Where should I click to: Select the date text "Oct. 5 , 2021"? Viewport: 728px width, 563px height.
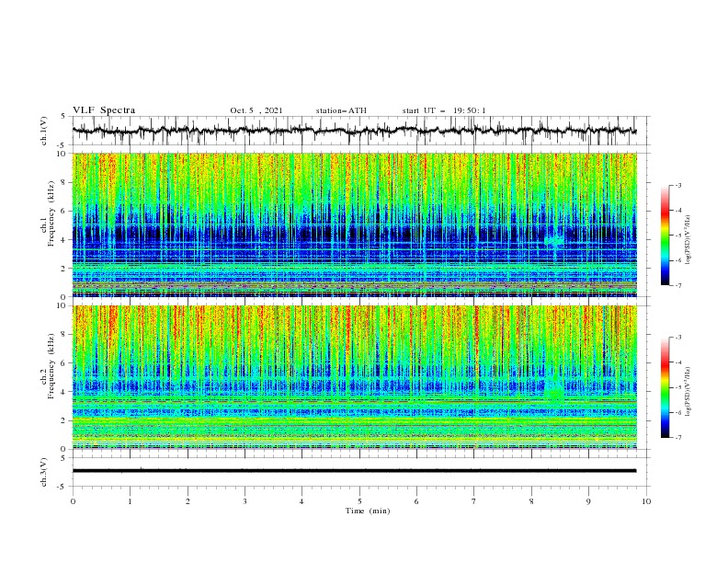point(256,110)
